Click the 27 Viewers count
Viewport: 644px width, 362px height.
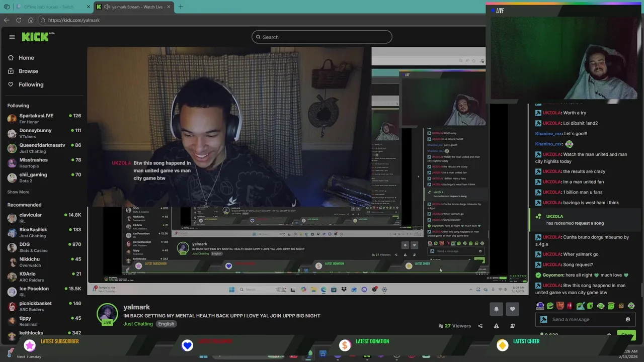click(x=454, y=326)
